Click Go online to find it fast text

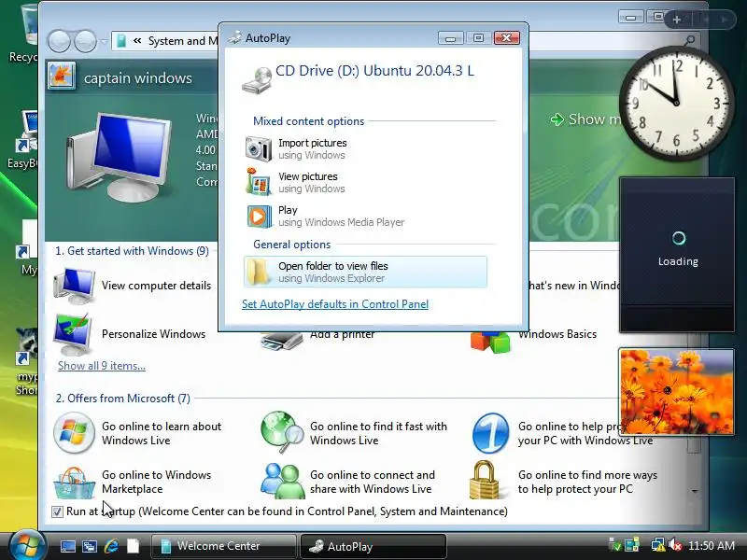point(378,433)
